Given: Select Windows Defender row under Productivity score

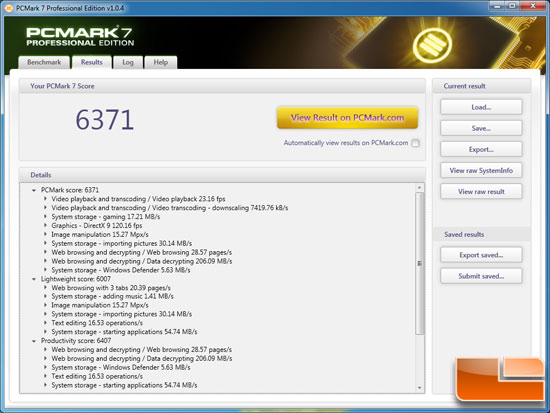Looking at the screenshot, I should 121,367.
